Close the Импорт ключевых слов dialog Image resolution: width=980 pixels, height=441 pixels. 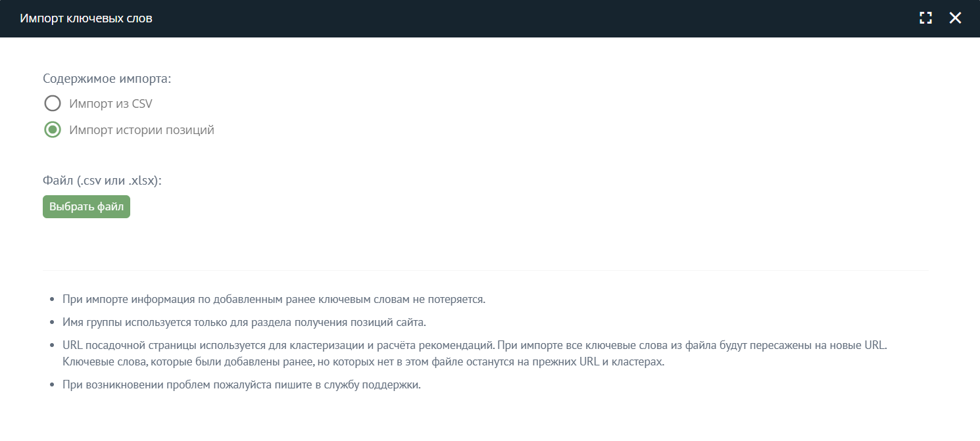[x=955, y=18]
